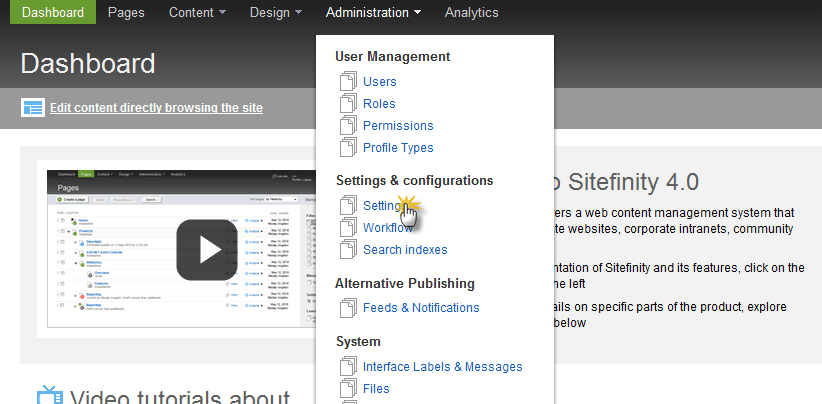Click the page icon beside Users
Image resolution: width=822 pixels, height=404 pixels.
coord(348,82)
